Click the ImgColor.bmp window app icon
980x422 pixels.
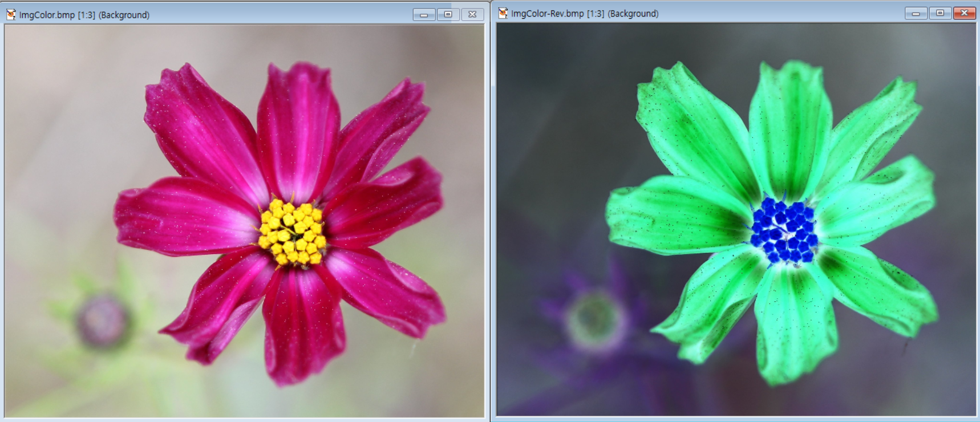click(x=11, y=14)
